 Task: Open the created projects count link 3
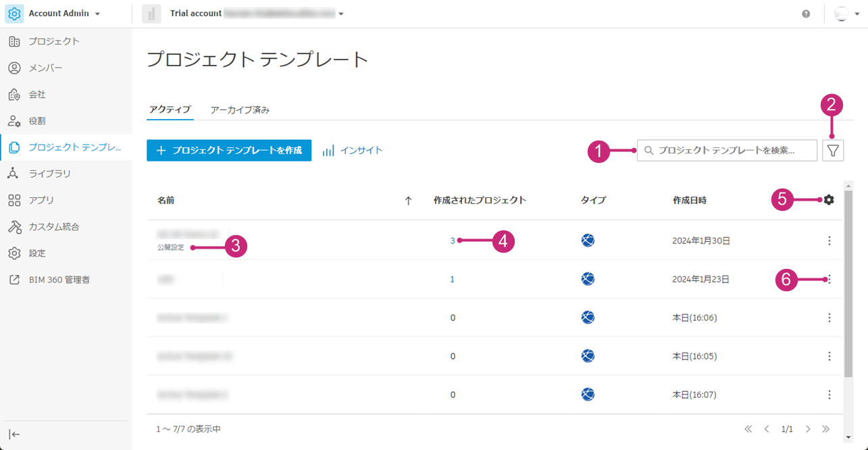point(453,241)
